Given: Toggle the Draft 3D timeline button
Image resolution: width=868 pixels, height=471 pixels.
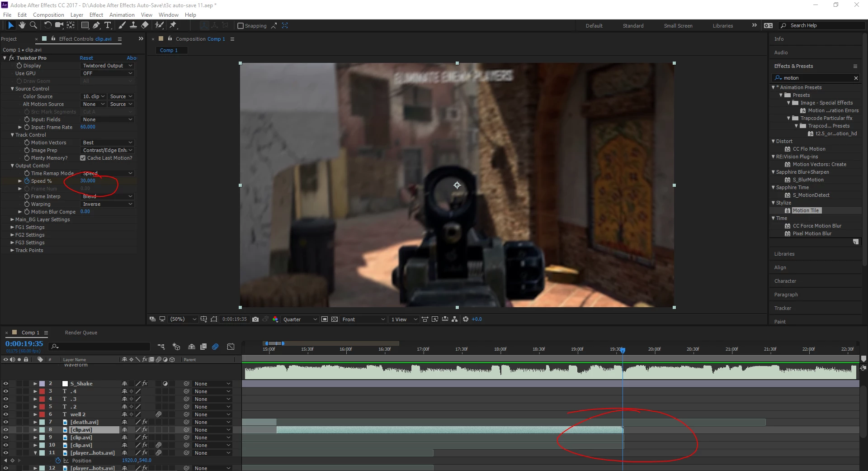Looking at the screenshot, I should coord(176,347).
